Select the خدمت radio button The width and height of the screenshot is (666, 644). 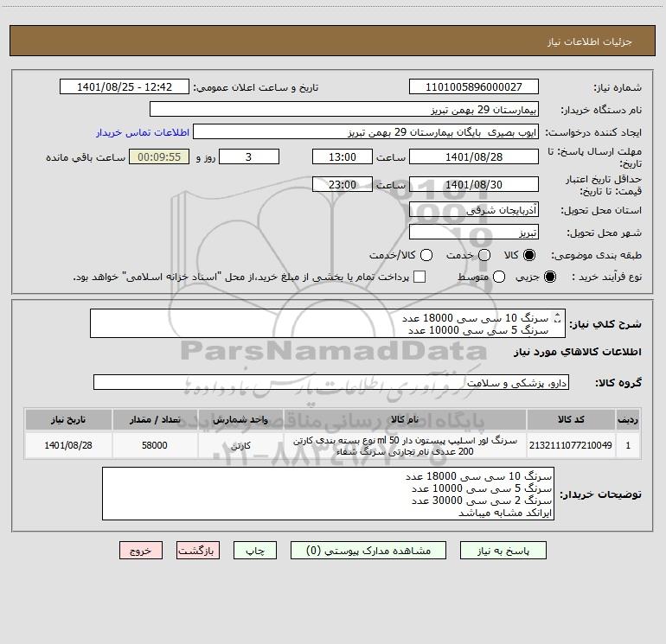484,255
